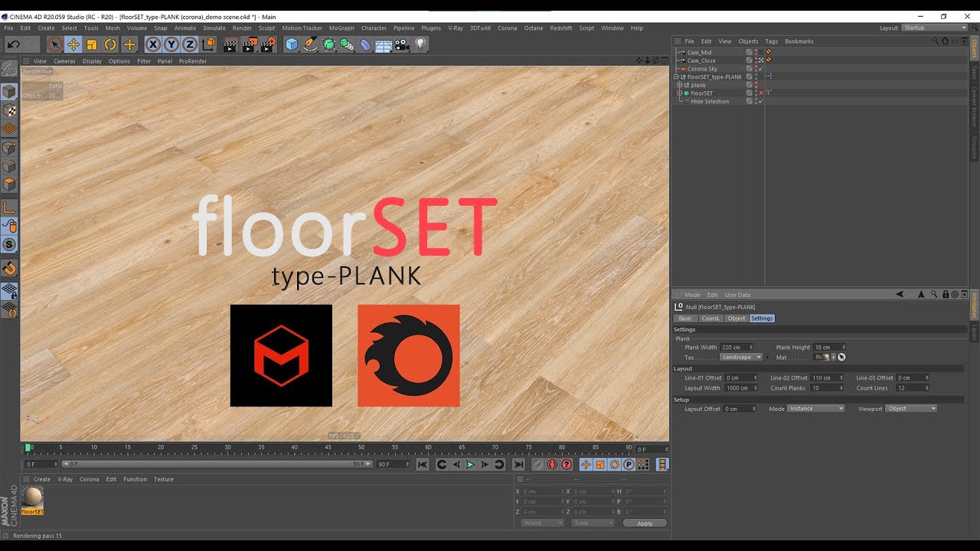Click the Undo arrow in the toolbar
The height and width of the screenshot is (551, 980).
coord(13,44)
